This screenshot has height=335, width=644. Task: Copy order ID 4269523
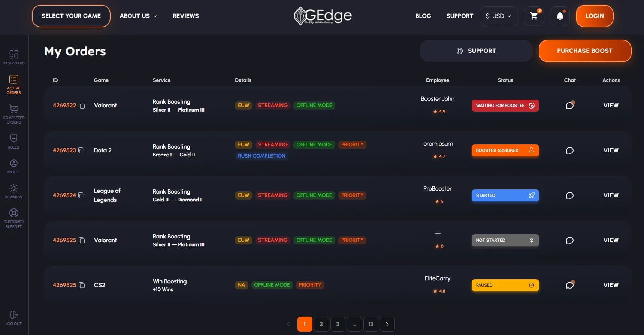tap(81, 150)
